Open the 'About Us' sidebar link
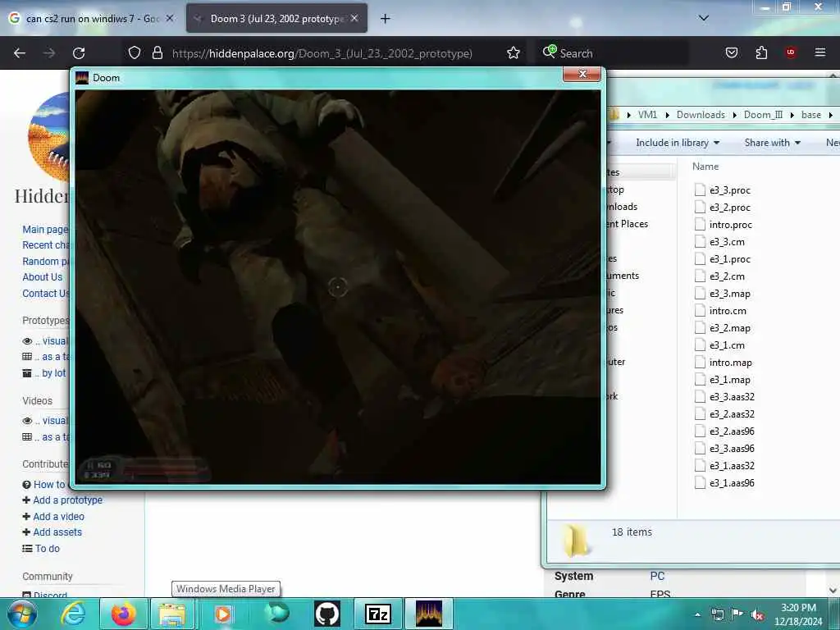Image resolution: width=840 pixels, height=630 pixels. [43, 277]
